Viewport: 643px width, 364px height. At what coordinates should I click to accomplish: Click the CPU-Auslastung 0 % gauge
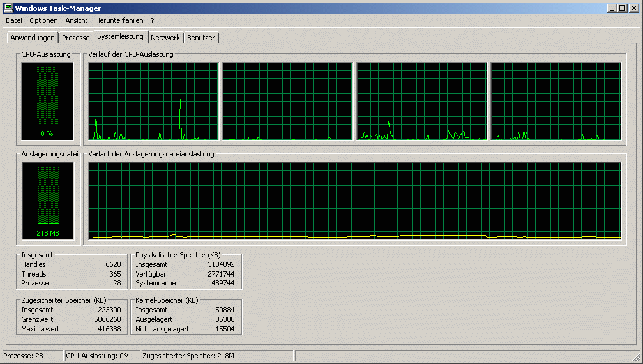point(47,102)
